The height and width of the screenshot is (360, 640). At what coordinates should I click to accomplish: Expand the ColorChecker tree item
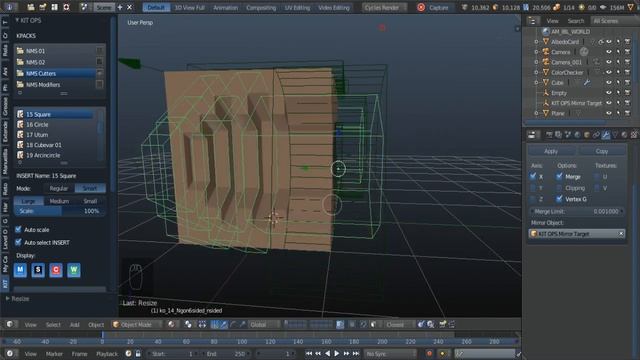536,72
